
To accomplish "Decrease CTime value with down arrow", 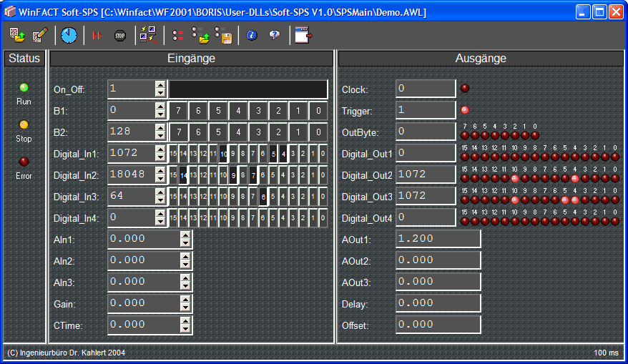I will [185, 329].
